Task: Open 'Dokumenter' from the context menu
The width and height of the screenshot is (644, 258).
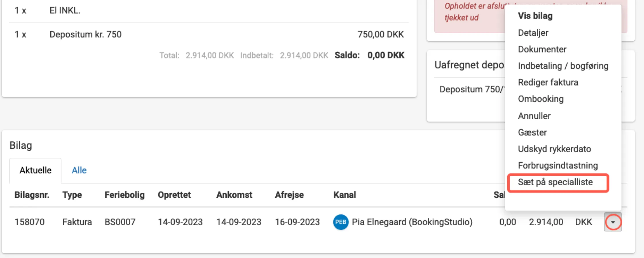Action: point(542,49)
